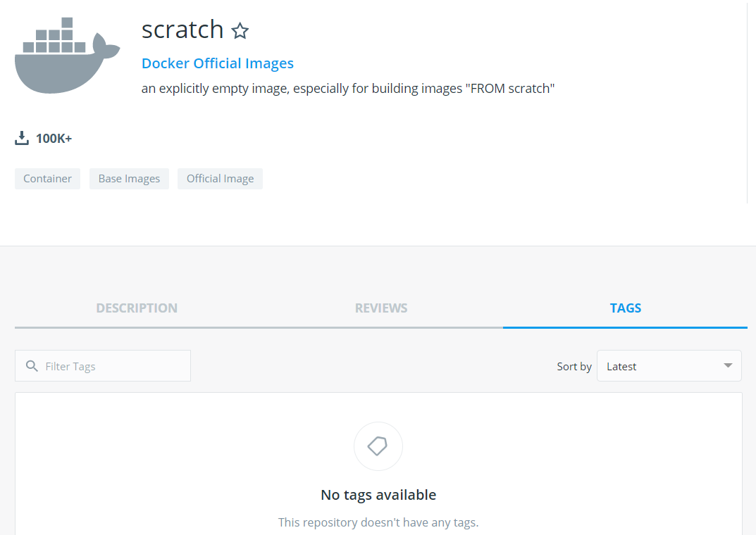Click the empty tag icon
756x535 pixels.
(378, 446)
